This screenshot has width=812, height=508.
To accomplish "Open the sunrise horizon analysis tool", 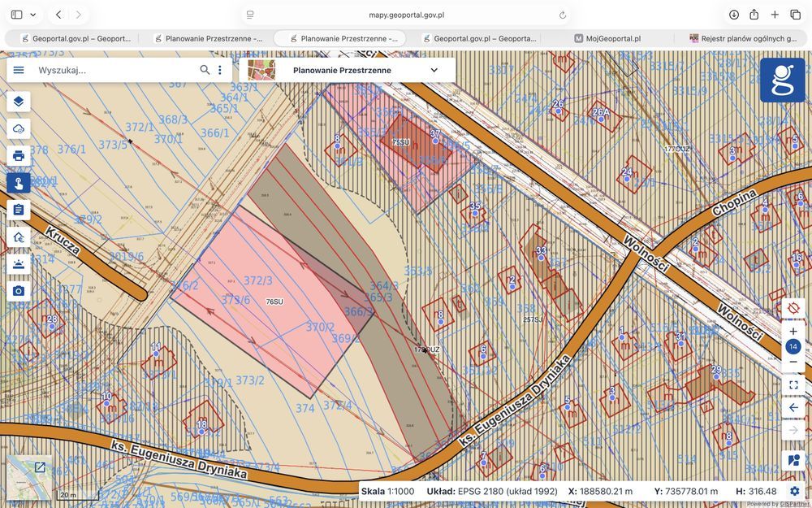I will coord(19,264).
